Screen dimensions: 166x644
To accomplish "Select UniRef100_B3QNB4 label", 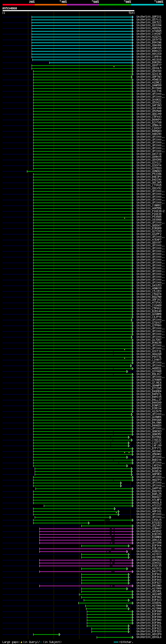I will point(149,537).
